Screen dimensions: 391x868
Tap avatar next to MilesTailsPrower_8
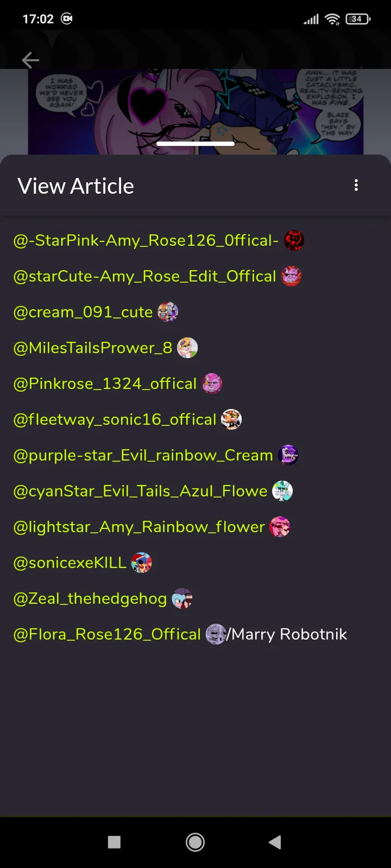coord(187,348)
